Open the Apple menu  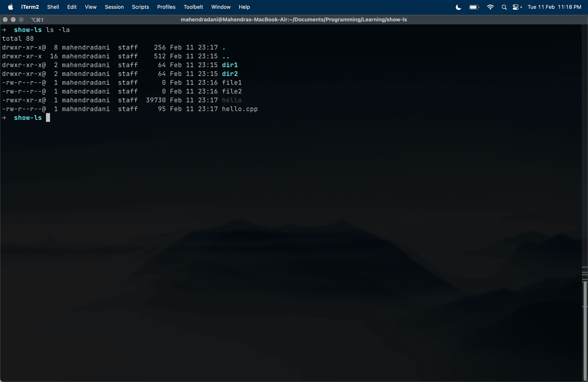coord(10,7)
